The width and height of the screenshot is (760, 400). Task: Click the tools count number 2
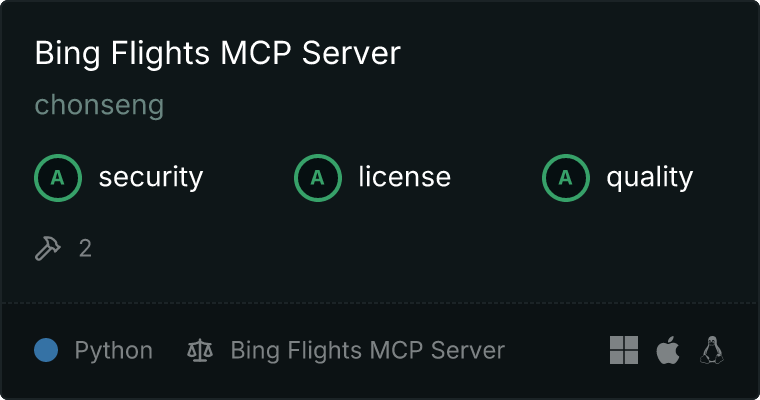85,249
